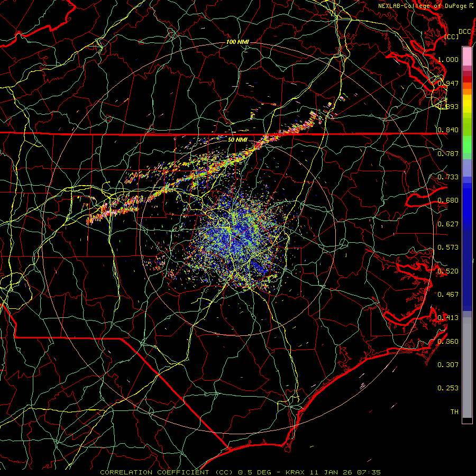
Task: Click the TH threshold label on legend
Action: 454,411
